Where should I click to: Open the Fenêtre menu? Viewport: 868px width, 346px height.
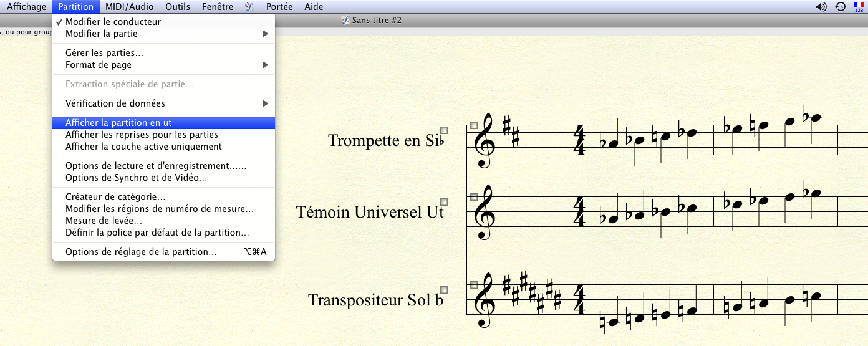coord(218,7)
